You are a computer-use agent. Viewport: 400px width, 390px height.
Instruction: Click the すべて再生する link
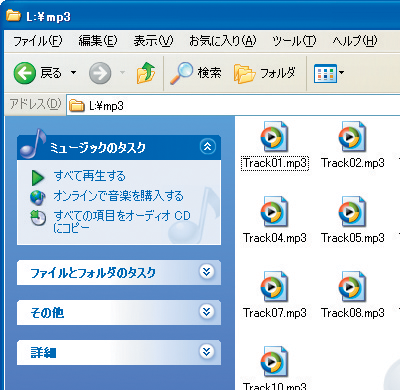click(x=90, y=176)
